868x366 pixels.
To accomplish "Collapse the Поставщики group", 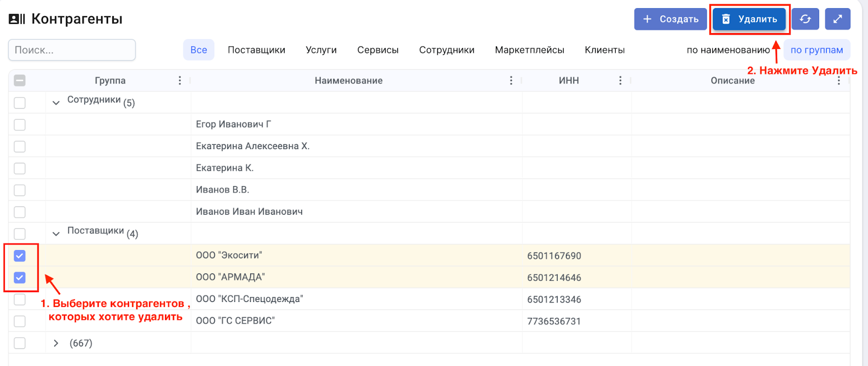I will click(x=56, y=234).
